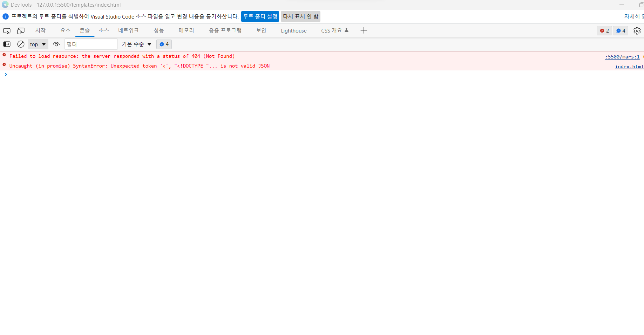Click the Edge icon in the title bar
Viewport: 644px width, 335px height.
click(5, 5)
